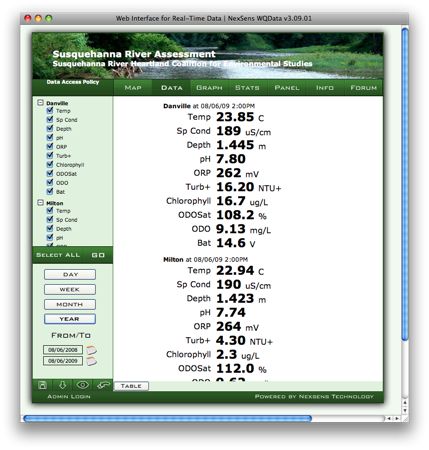Toggle Danville pH checkbox

(50, 137)
